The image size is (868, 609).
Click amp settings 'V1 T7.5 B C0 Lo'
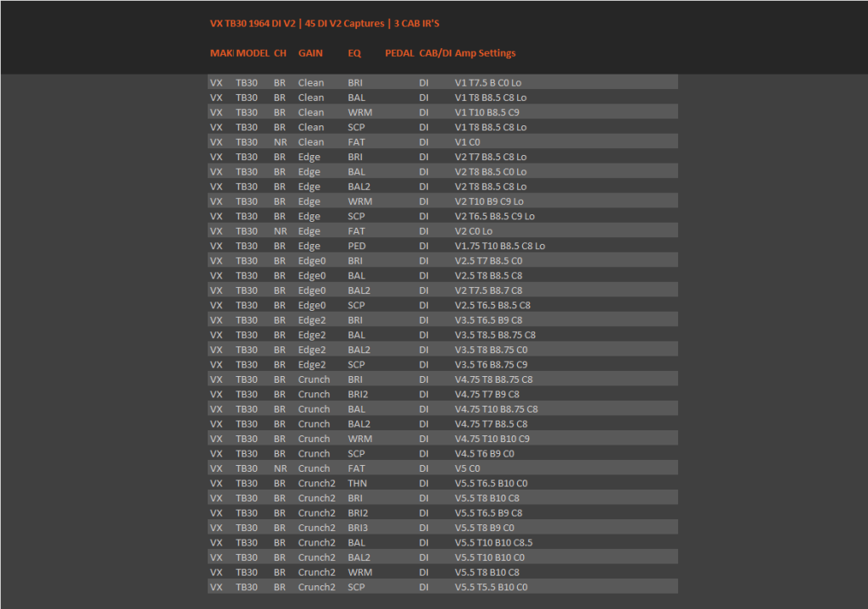tap(488, 83)
